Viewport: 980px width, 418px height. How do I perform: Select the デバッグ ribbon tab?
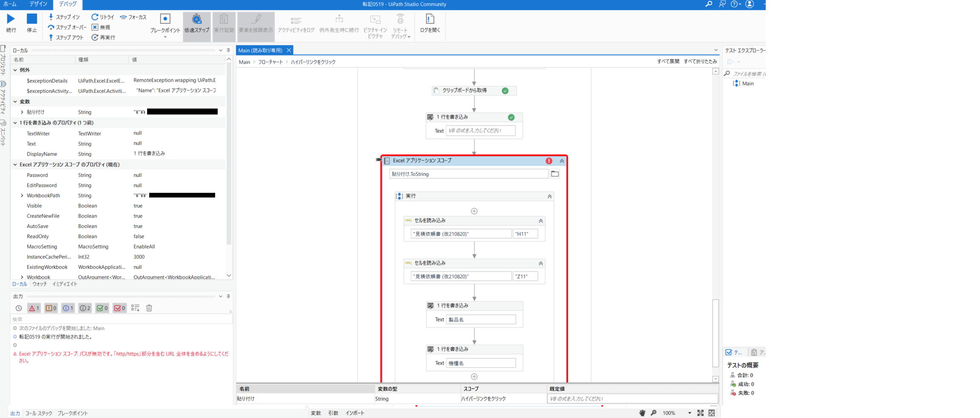68,4
